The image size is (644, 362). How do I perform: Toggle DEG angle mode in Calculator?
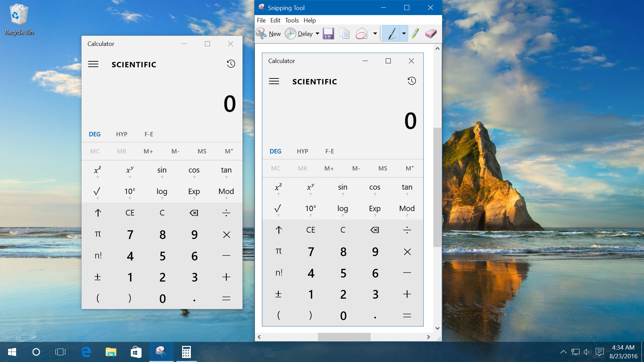[95, 134]
